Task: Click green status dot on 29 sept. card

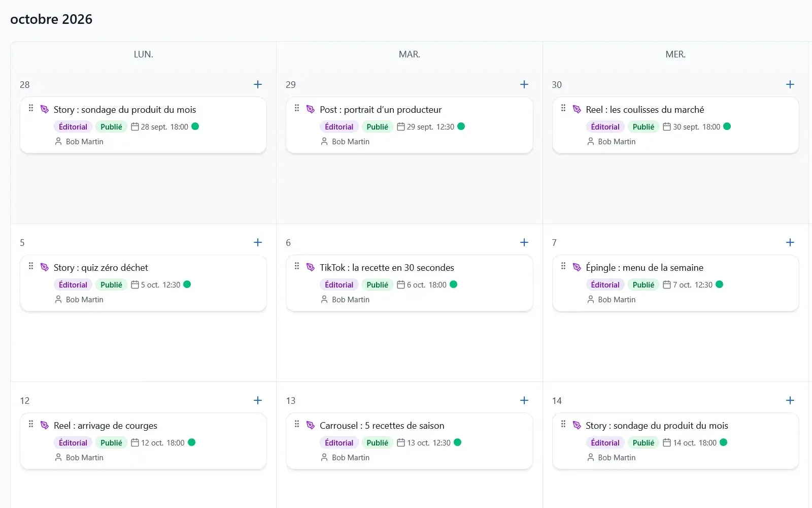Action: [461, 126]
